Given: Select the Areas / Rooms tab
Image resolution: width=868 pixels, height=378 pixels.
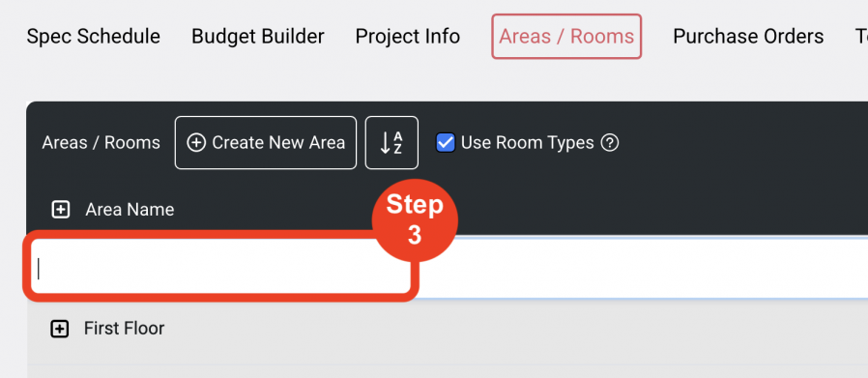Looking at the screenshot, I should coord(566,37).
